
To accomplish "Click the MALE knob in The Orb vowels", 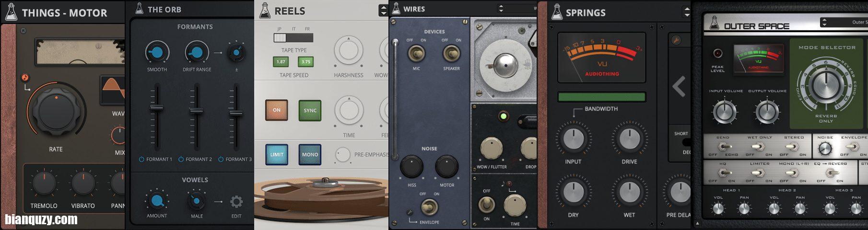I will pos(197,201).
